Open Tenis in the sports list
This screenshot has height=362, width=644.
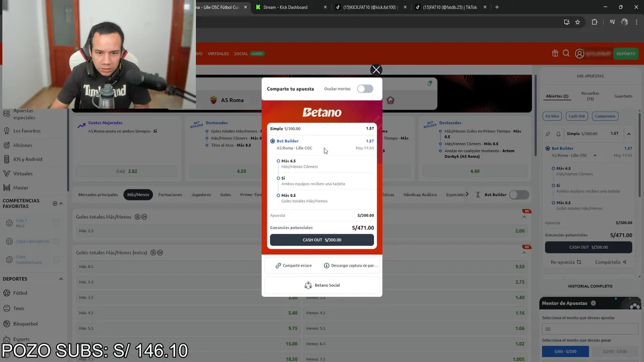coord(19,308)
